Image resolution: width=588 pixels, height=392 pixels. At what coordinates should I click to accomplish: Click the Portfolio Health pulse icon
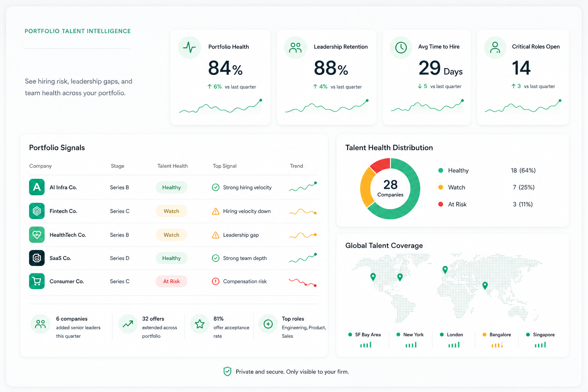[189, 47]
